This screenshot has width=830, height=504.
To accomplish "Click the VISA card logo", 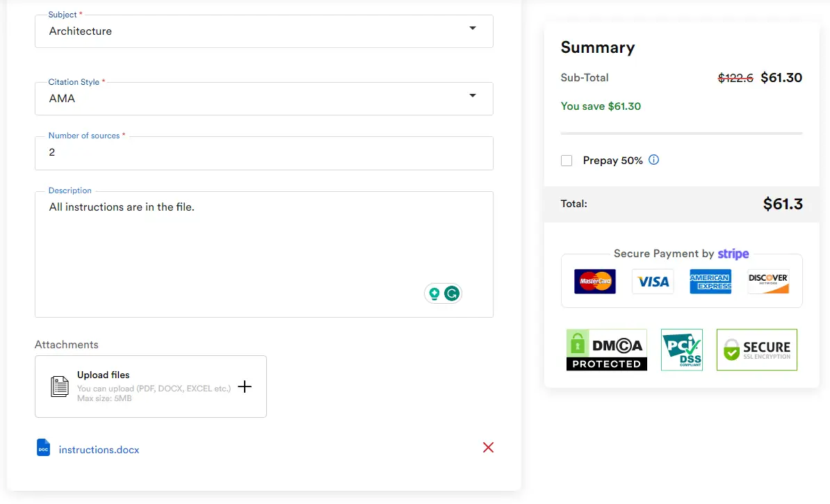I will [653, 281].
